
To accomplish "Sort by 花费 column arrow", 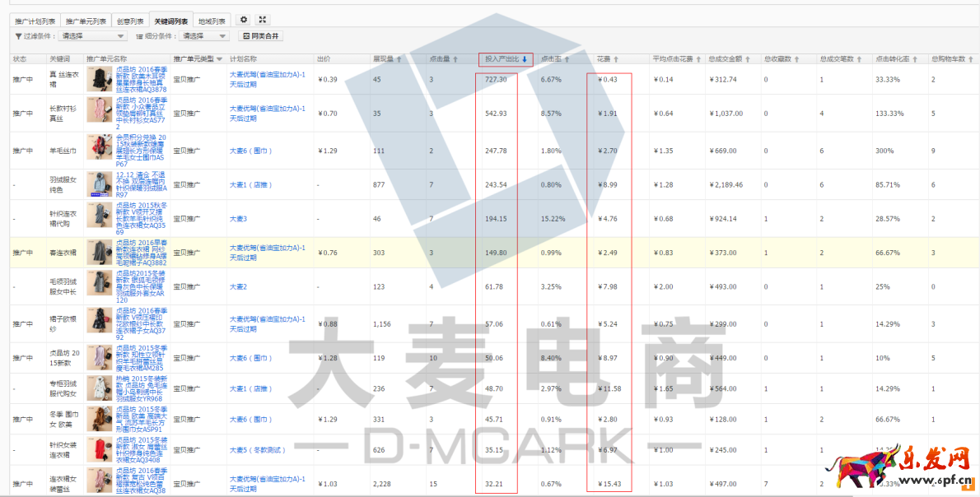I will click(x=616, y=59).
